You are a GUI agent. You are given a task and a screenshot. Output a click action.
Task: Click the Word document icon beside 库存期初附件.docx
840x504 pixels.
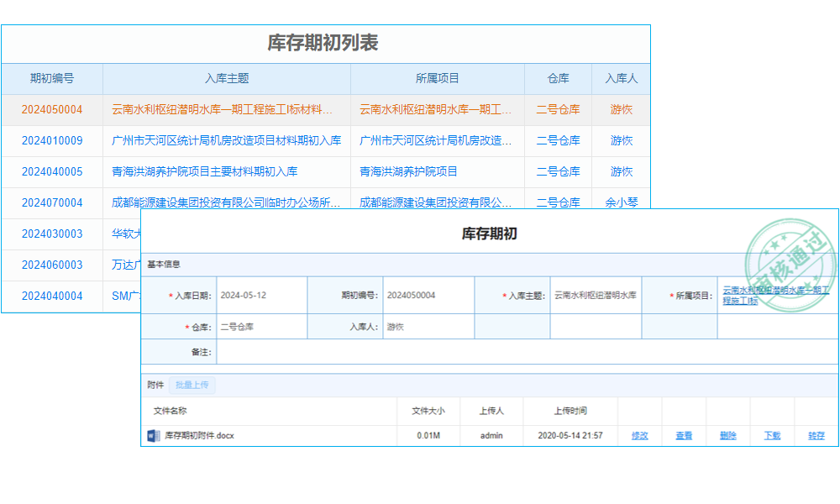click(x=151, y=435)
